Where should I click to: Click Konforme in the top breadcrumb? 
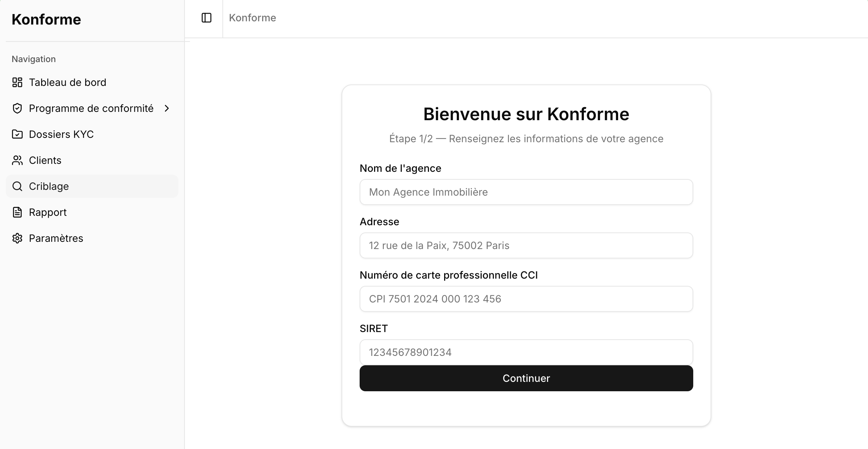(252, 18)
